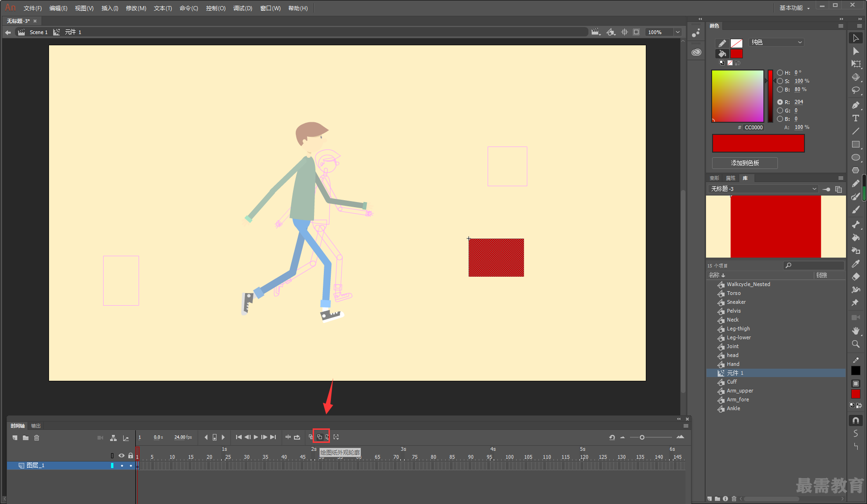Click the stroke color no-color swatch

coord(736,43)
